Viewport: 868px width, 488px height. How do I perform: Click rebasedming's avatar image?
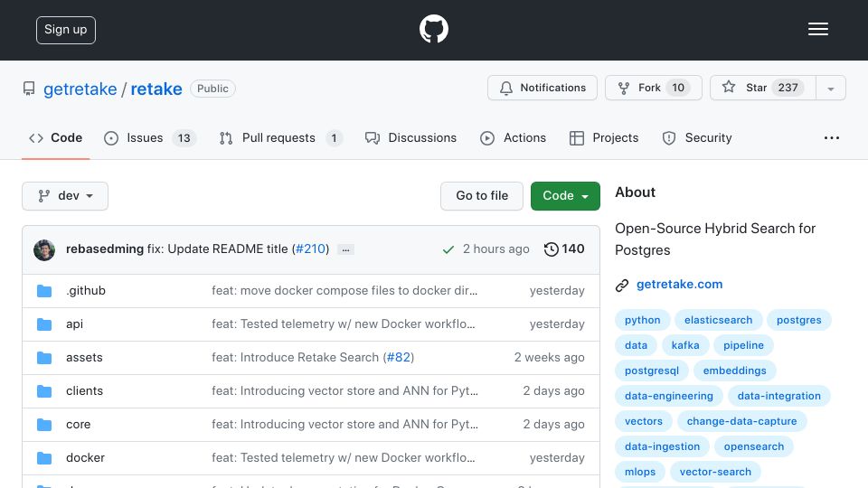point(44,250)
